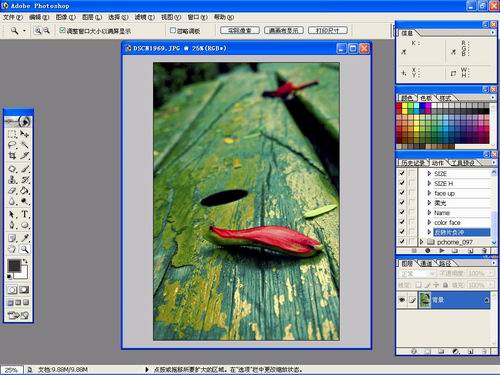Select the Eyedropper tool in the toolbox
The image size is (500, 375).
click(25, 238)
